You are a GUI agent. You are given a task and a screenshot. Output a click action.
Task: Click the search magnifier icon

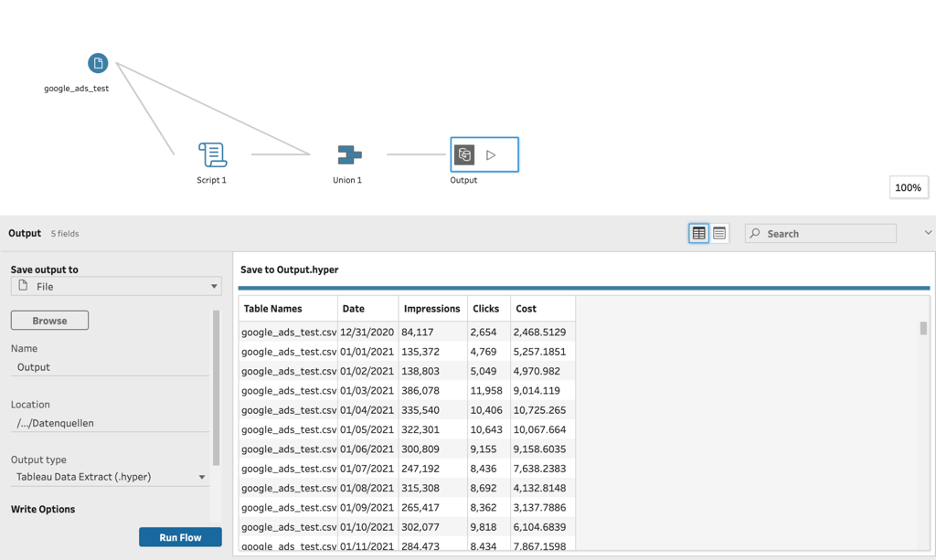[755, 234]
